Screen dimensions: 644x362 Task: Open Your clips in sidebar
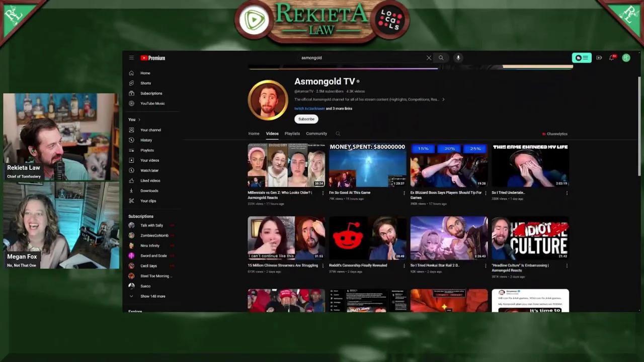149,201
